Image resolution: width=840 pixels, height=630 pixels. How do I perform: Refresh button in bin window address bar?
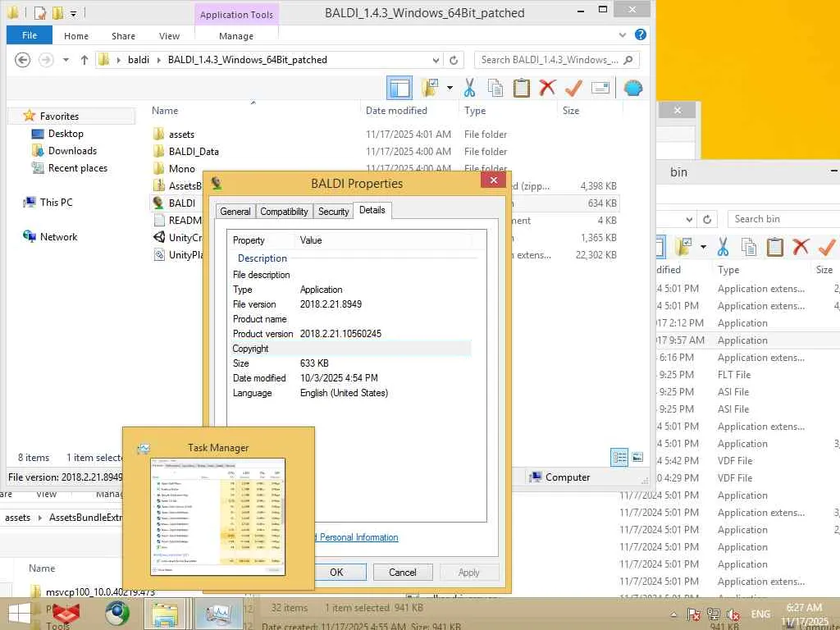tap(707, 219)
